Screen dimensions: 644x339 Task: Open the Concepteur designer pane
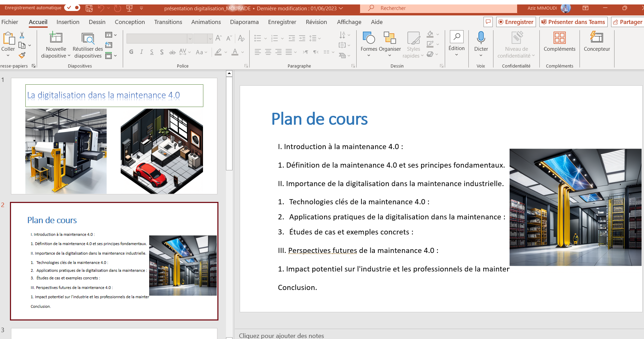pyautogui.click(x=597, y=38)
